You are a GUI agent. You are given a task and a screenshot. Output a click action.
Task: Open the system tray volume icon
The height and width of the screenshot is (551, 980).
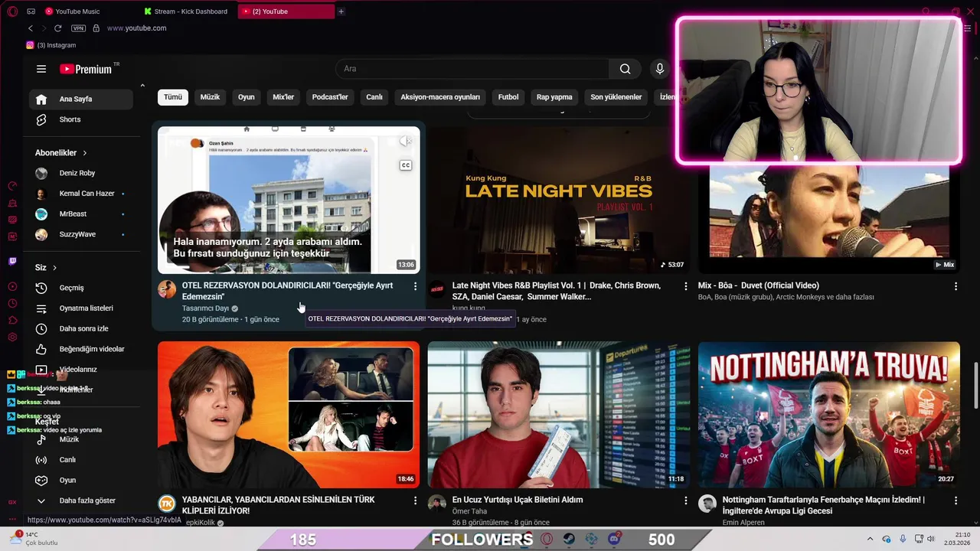coord(931,539)
